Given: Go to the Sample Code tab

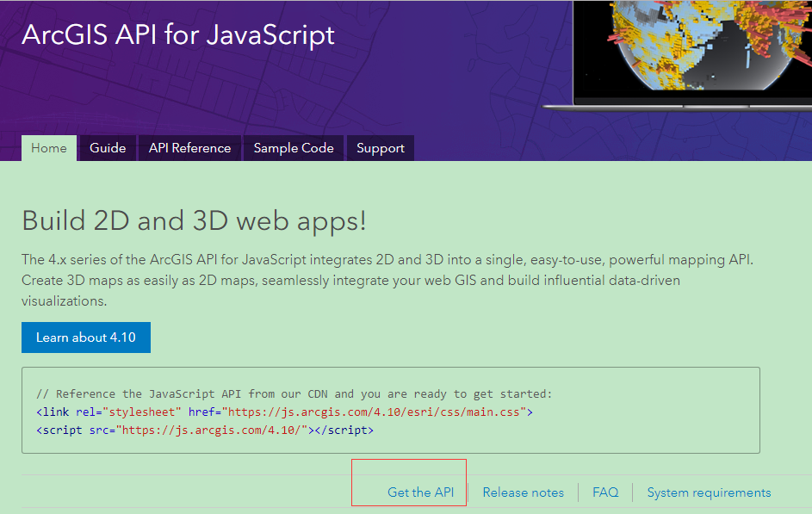Looking at the screenshot, I should 293,148.
